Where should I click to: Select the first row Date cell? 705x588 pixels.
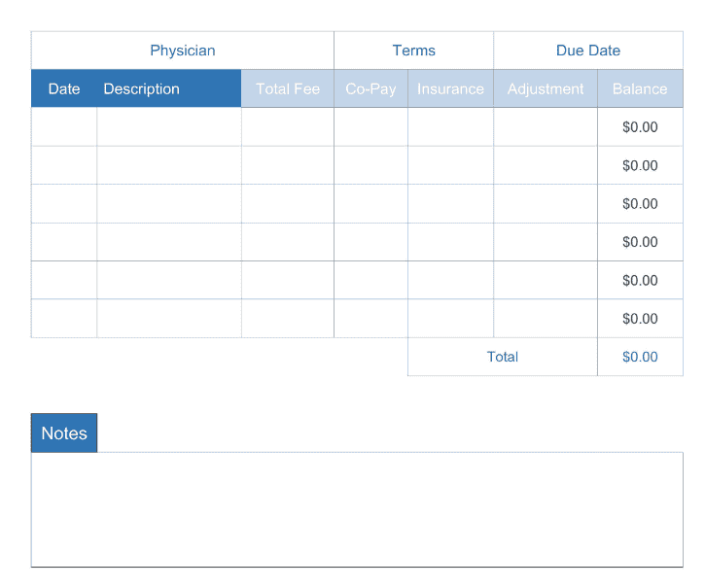(64, 126)
